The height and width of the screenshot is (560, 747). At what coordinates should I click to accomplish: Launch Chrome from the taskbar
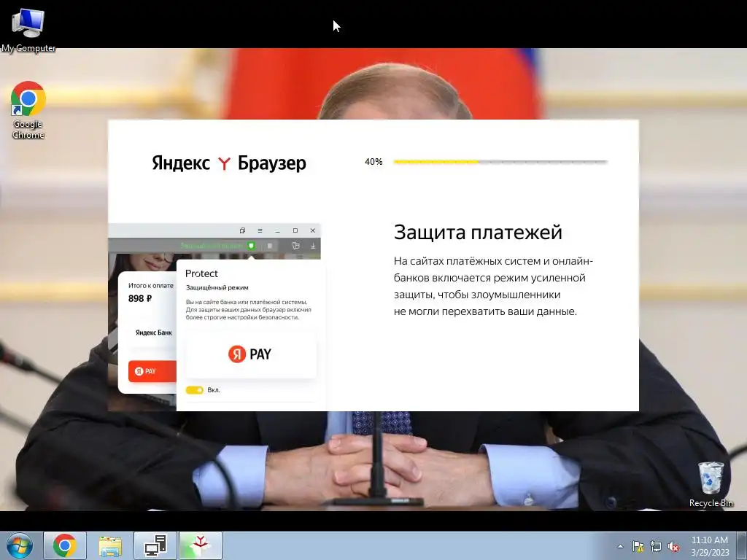coord(65,545)
